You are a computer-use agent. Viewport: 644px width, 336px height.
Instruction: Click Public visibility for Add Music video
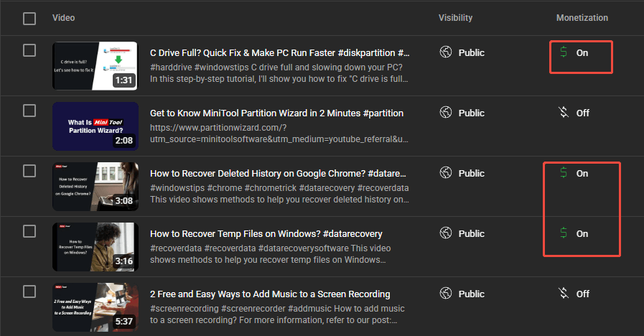(472, 294)
